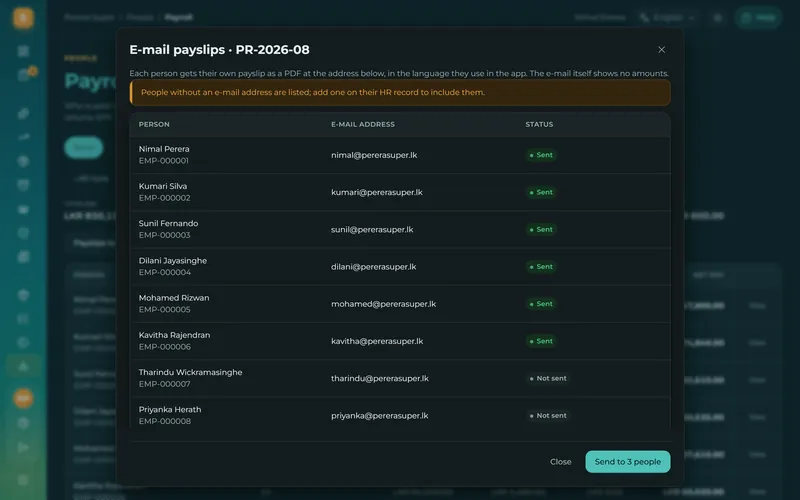Click employee ID EMP-000003
This screenshot has height=500, width=800.
[x=164, y=235]
